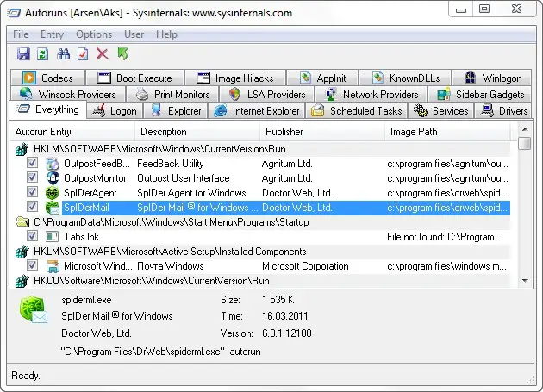Image resolution: width=543 pixels, height=392 pixels.
Task: Open the Sidebar Gadgets tab
Action: (x=479, y=94)
